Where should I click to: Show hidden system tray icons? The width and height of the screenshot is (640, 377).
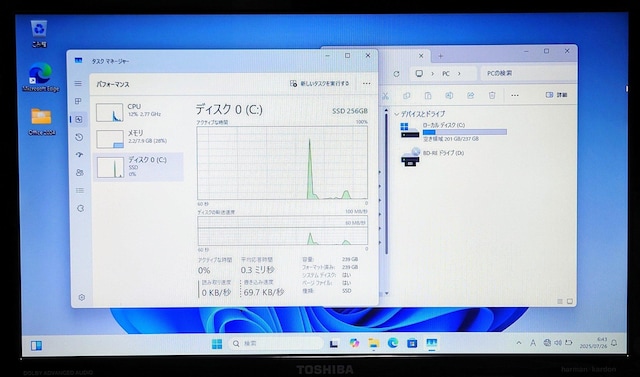click(x=519, y=343)
